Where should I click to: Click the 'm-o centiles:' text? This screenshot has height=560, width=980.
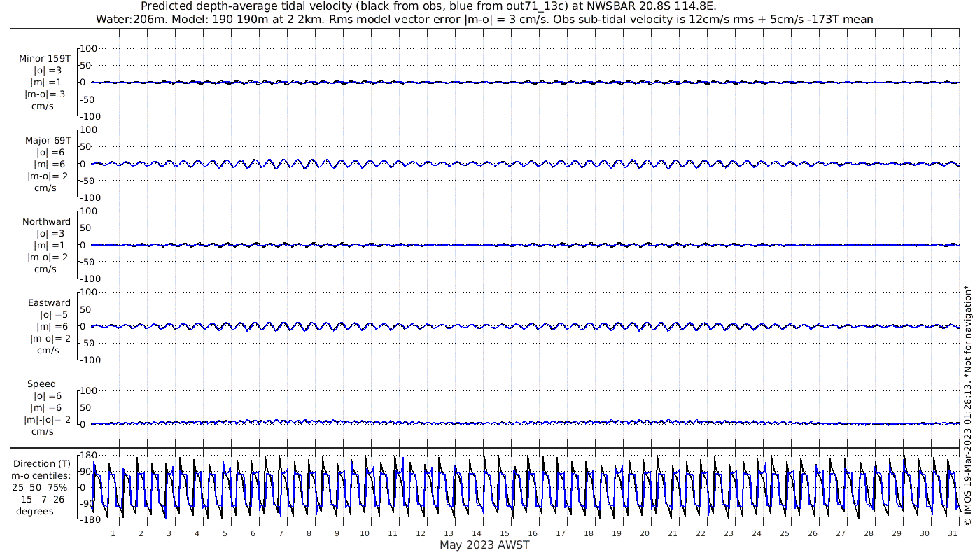(41, 476)
